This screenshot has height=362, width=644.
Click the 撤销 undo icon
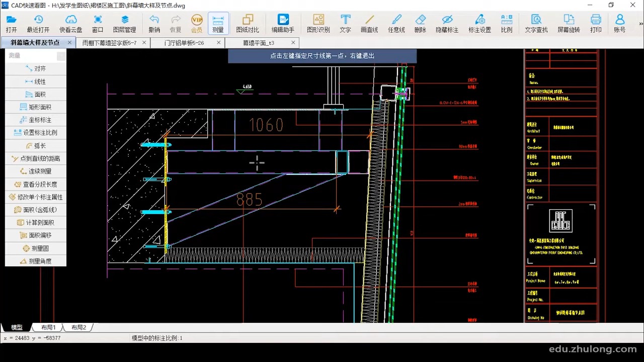coord(154,24)
